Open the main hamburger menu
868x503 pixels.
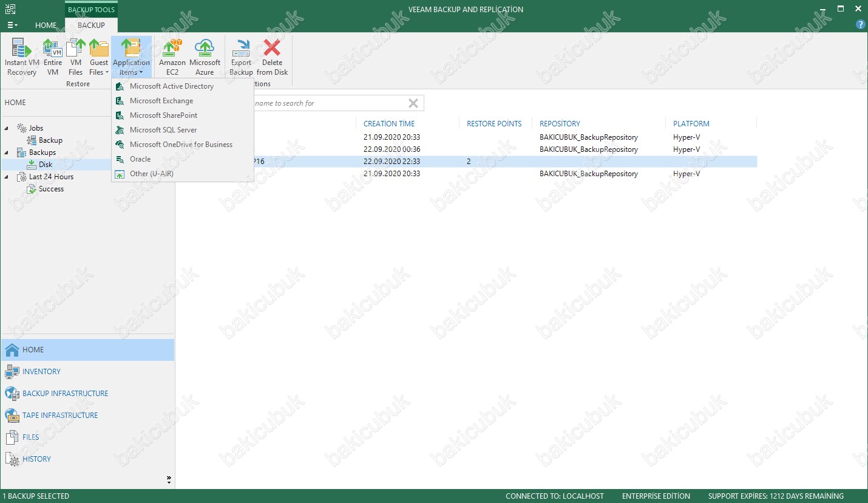pos(12,26)
